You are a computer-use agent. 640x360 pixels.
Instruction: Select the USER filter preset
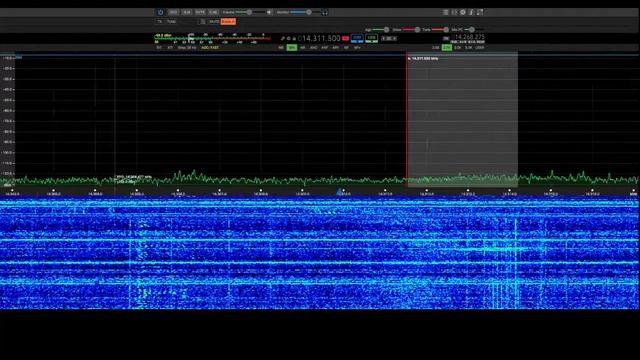pyautogui.click(x=480, y=48)
